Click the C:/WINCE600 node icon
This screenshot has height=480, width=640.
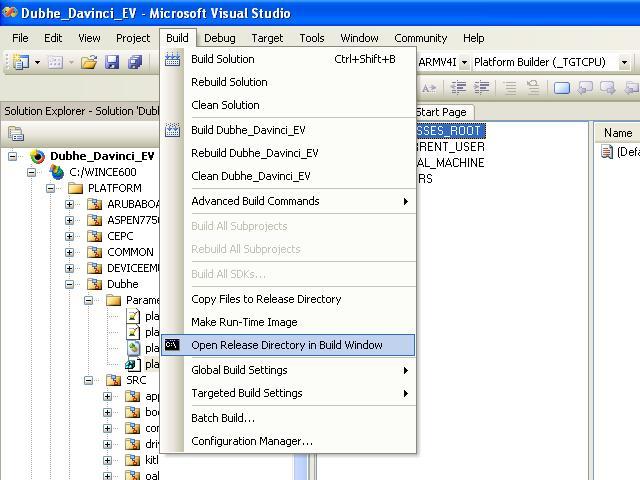click(x=57, y=172)
